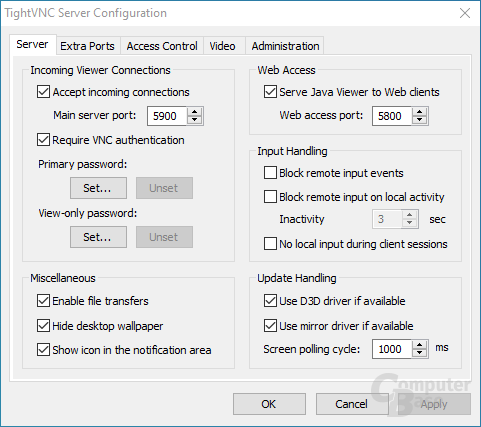Click the Screen polling cycle field
The width and height of the screenshot is (481, 427).
pyautogui.click(x=392, y=349)
